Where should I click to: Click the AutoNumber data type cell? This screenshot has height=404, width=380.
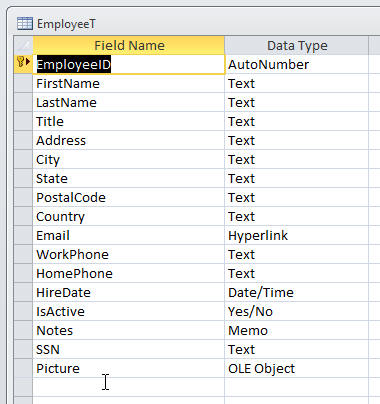coord(297,64)
